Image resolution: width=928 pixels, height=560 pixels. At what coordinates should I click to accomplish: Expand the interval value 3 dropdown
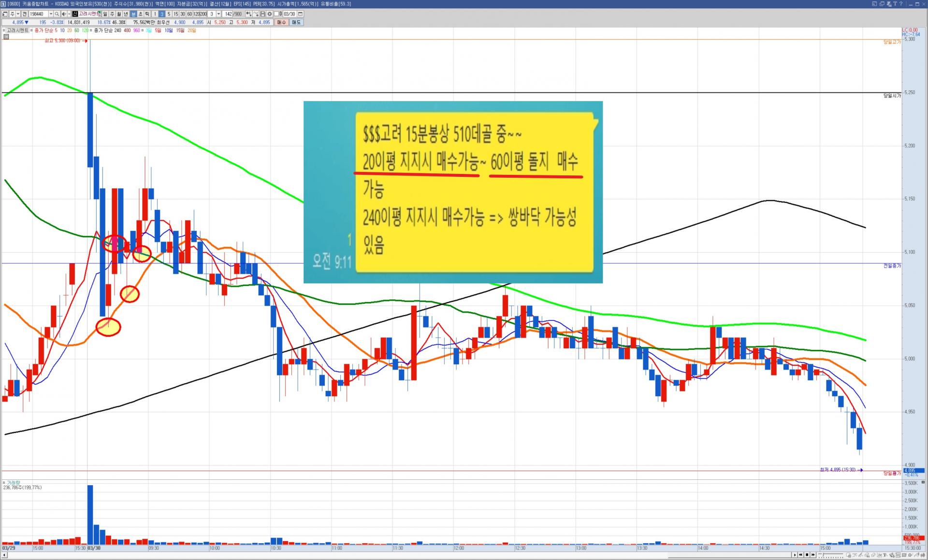point(218,14)
